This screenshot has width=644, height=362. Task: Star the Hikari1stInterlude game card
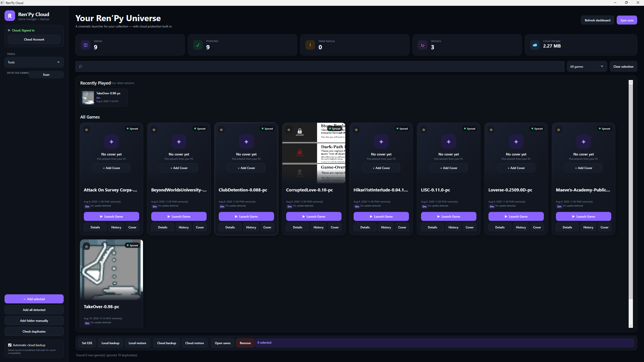click(x=356, y=130)
